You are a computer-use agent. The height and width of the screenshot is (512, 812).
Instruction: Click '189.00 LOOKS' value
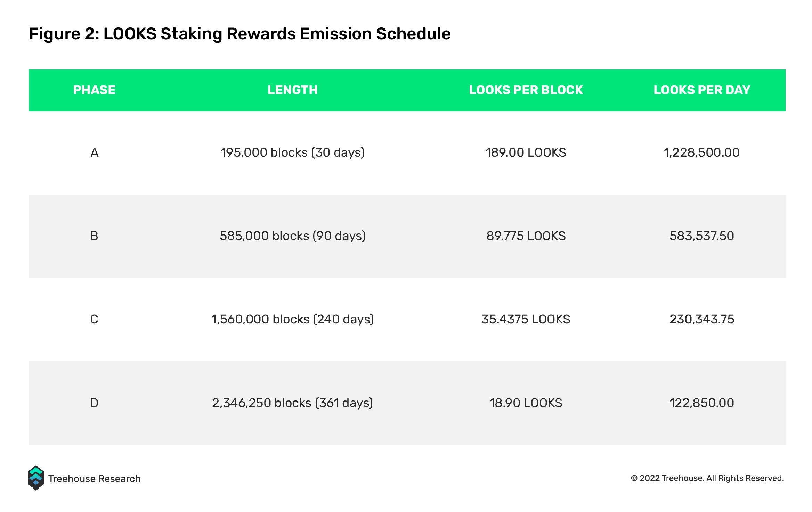point(526,152)
